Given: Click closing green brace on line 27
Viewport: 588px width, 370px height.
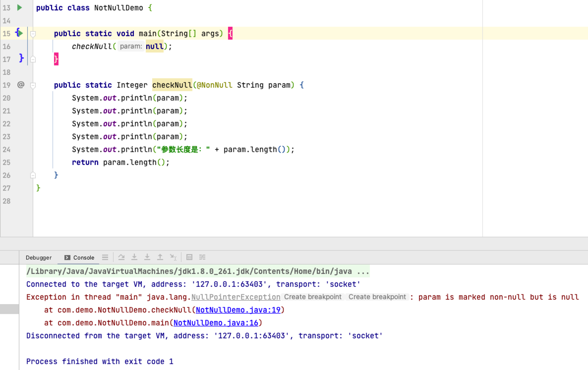Looking at the screenshot, I should pyautogui.click(x=38, y=188).
